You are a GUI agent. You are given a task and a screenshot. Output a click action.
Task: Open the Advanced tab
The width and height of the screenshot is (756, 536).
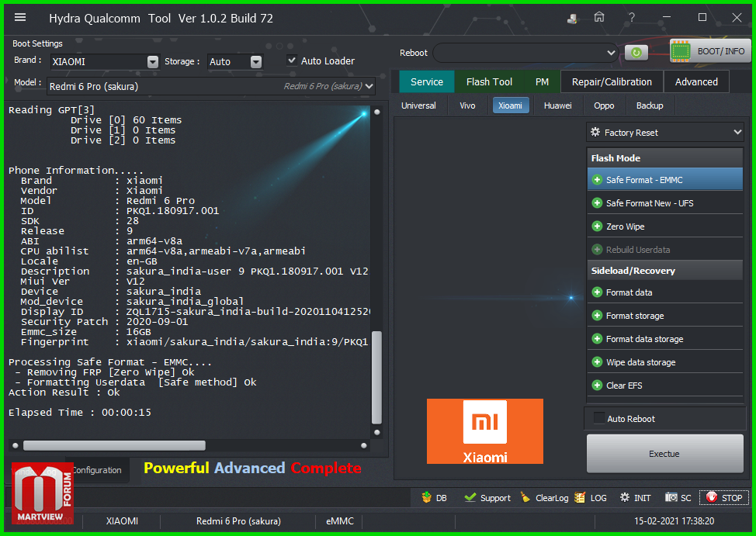[x=696, y=81]
